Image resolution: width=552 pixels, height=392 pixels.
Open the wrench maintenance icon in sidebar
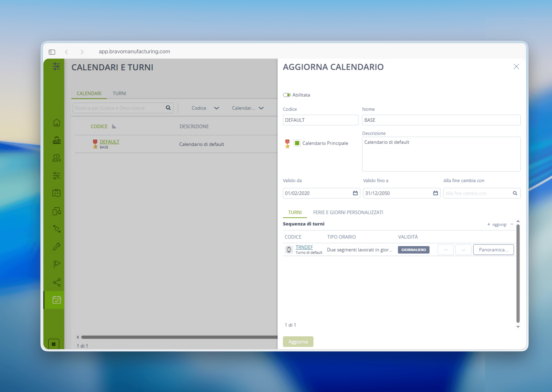click(x=57, y=246)
